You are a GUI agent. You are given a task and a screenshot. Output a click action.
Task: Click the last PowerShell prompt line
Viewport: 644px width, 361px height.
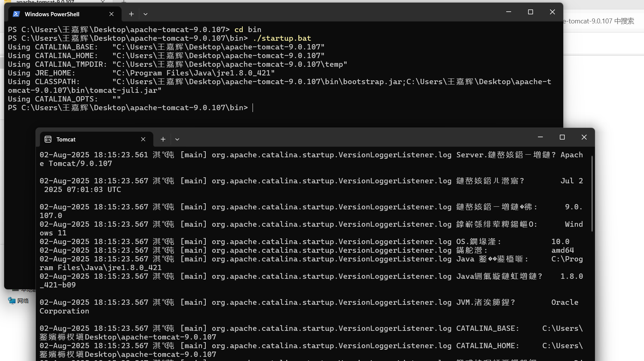[128, 108]
